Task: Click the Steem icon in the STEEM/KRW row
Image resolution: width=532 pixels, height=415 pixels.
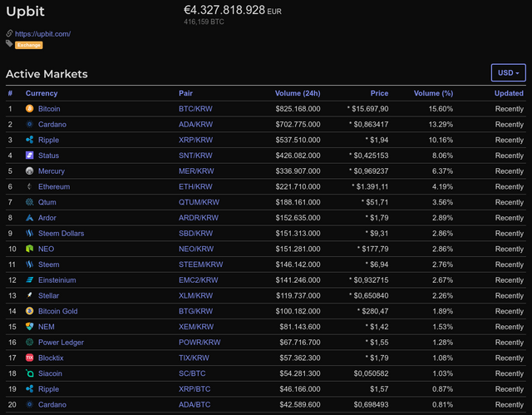Action: (x=30, y=264)
